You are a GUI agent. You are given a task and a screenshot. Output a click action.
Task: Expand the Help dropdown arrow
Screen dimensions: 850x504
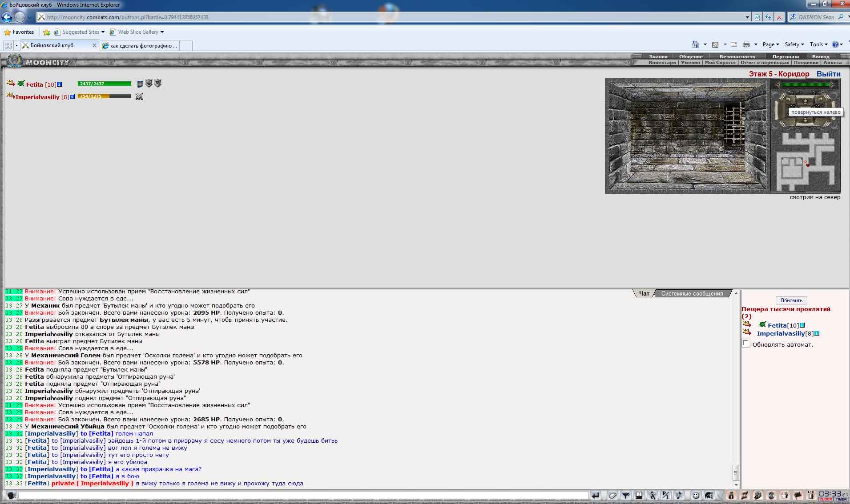pyautogui.click(x=841, y=44)
